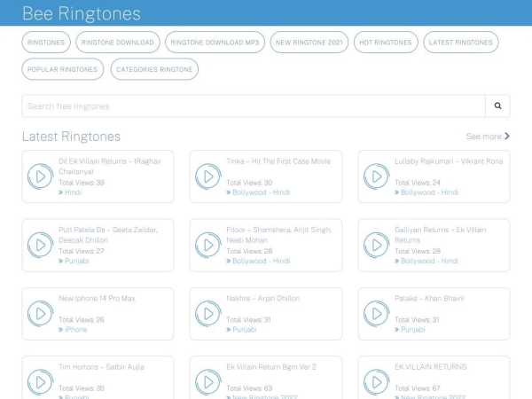Select the Categories Ringtone menu item
The image size is (532, 399).
tap(154, 69)
